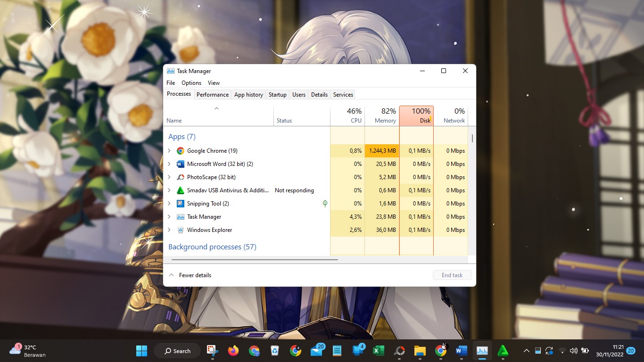The width and height of the screenshot is (644, 362).
Task: Click the Task Manager title bar icon
Action: (171, 71)
